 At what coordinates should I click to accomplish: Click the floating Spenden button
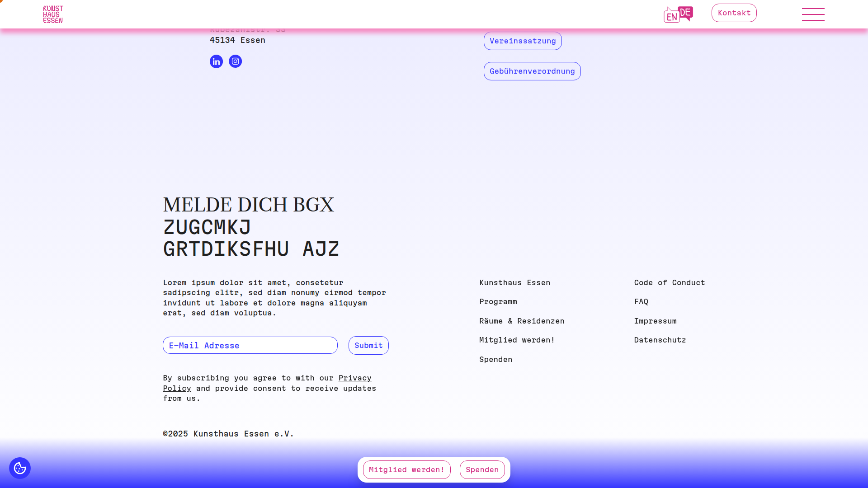[x=482, y=469]
